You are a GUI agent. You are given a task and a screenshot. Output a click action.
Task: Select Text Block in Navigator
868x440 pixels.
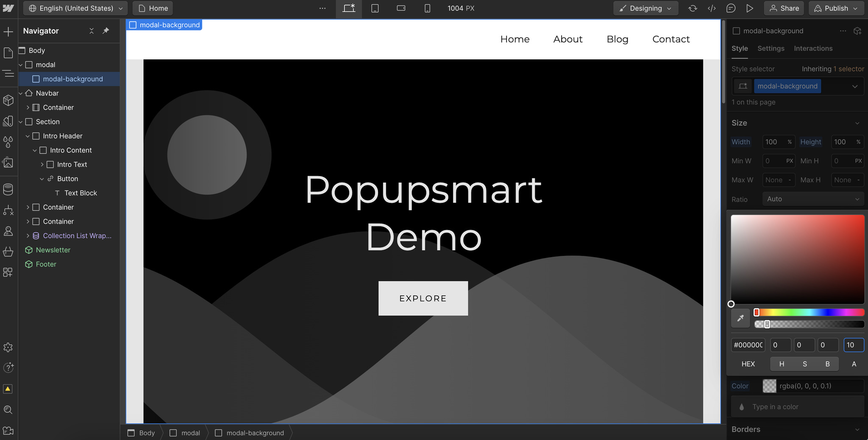click(x=81, y=193)
